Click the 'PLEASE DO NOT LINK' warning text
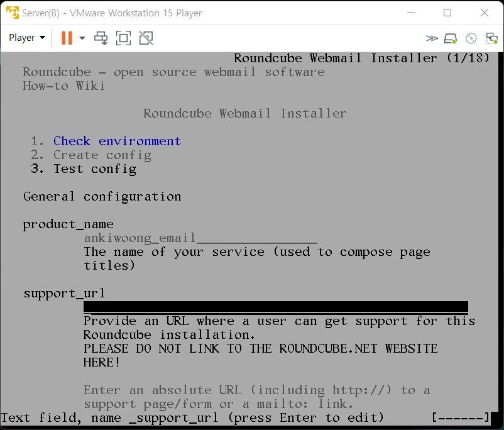Image resolution: width=504 pixels, height=430 pixels. coord(260,355)
